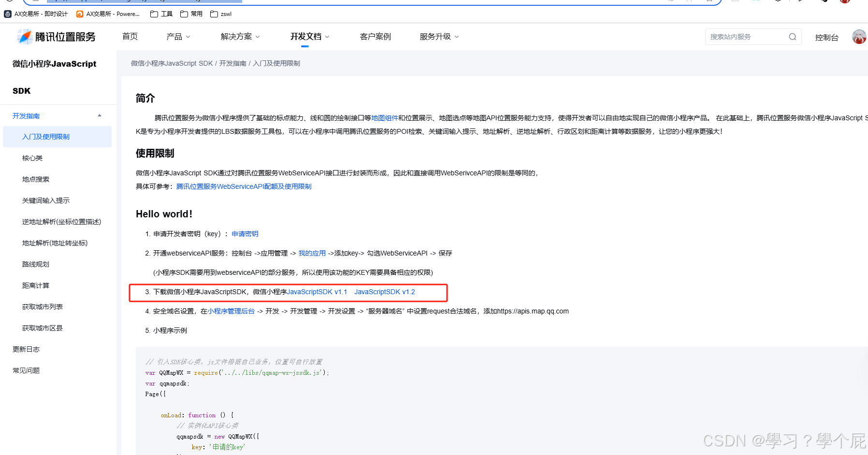The image size is (868, 455).
Task: Download JavaScriptSDK v1.2
Action: pos(384,291)
